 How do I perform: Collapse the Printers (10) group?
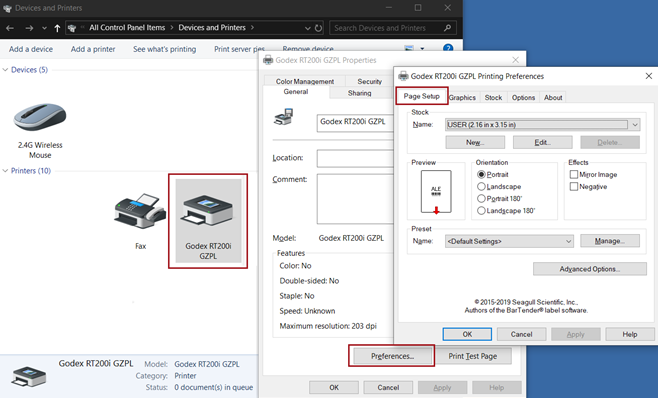pyautogui.click(x=5, y=171)
